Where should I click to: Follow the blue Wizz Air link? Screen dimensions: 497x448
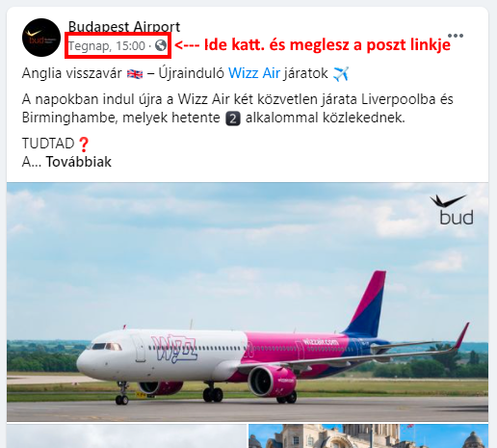tap(254, 73)
